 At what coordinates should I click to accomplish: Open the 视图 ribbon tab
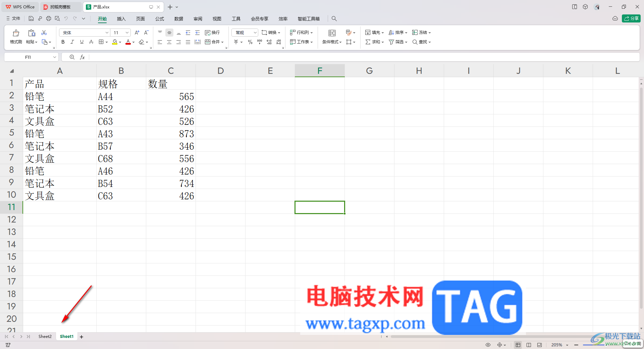tap(217, 19)
